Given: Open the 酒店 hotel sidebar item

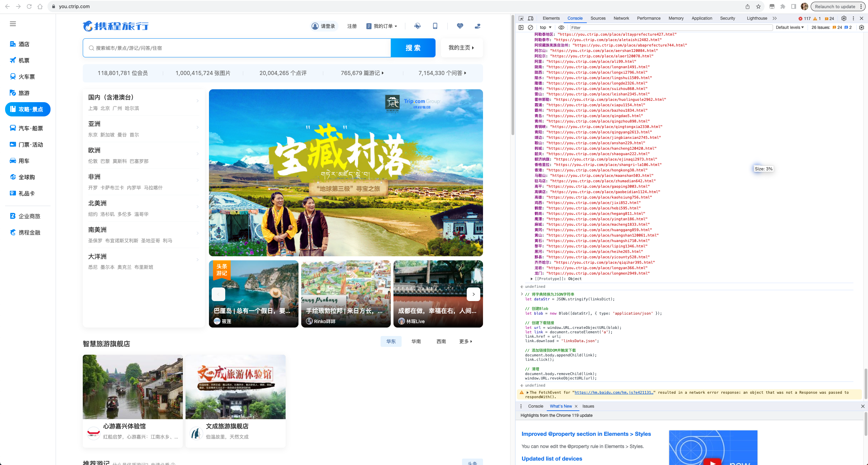Looking at the screenshot, I should click(x=20, y=44).
